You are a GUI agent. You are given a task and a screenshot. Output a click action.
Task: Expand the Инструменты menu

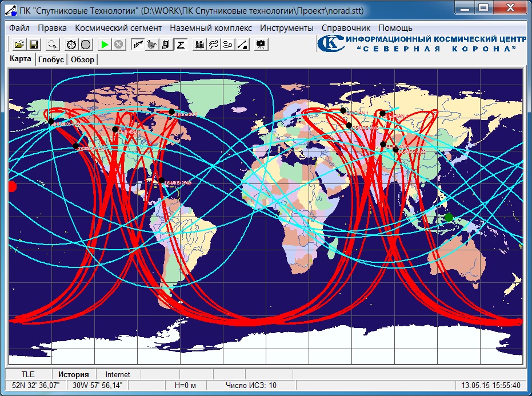coord(286,28)
